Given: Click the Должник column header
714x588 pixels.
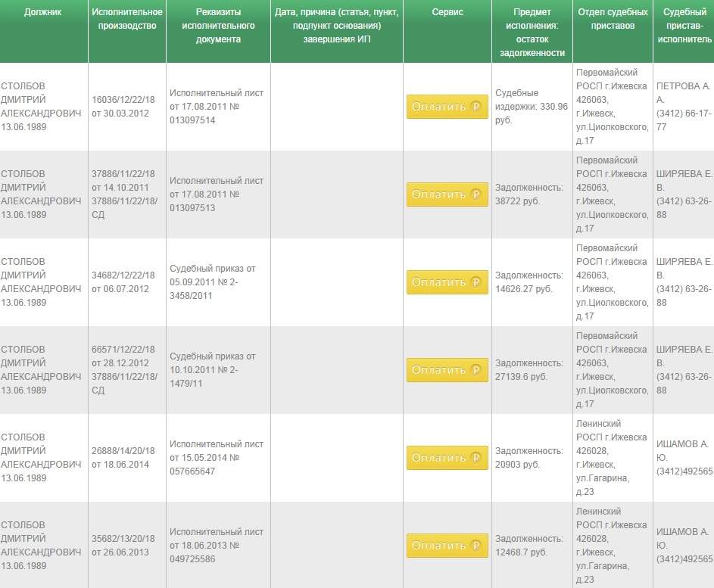Looking at the screenshot, I should [x=43, y=13].
